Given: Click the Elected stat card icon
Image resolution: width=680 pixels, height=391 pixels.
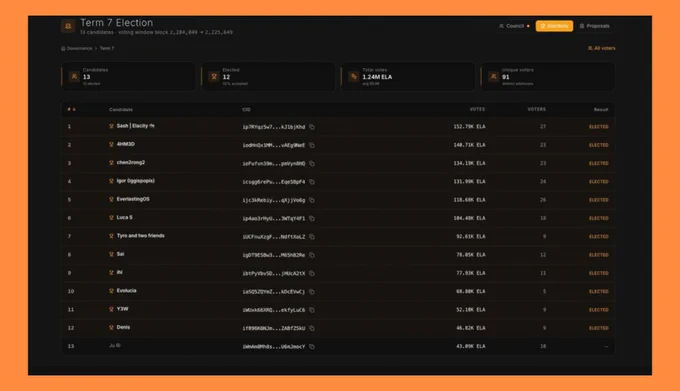Looking at the screenshot, I should [x=214, y=77].
